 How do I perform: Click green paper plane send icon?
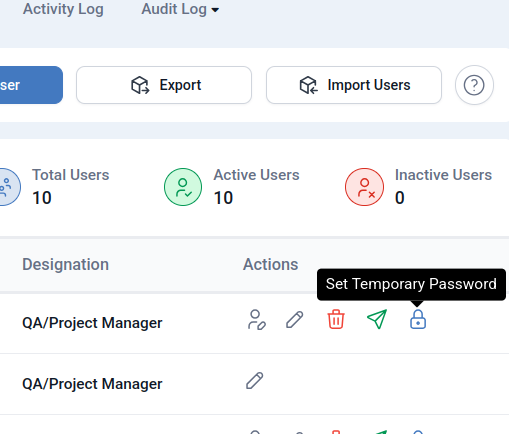[x=377, y=319]
